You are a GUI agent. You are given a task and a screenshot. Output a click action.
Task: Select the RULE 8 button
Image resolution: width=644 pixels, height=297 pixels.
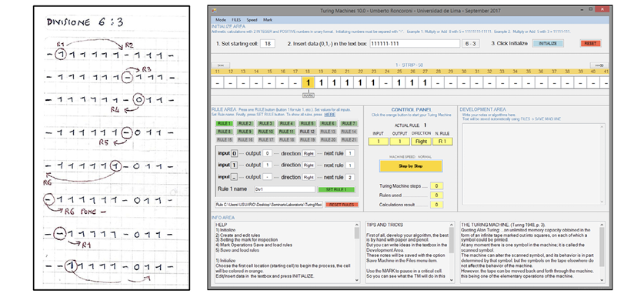tap(224, 132)
